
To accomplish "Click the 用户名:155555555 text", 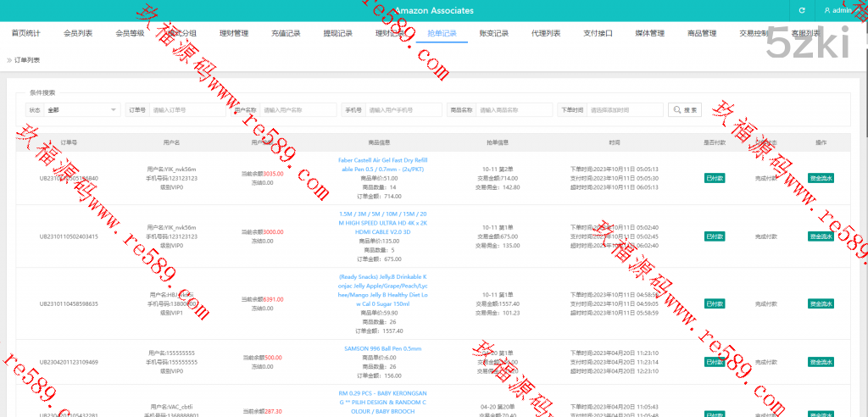I will tap(171, 353).
